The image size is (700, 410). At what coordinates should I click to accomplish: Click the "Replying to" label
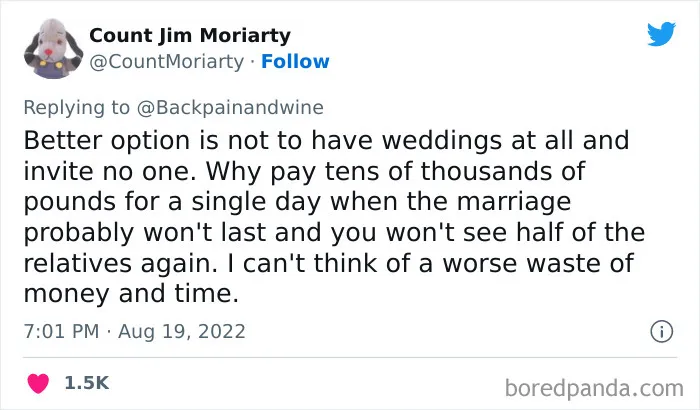[x=76, y=108]
